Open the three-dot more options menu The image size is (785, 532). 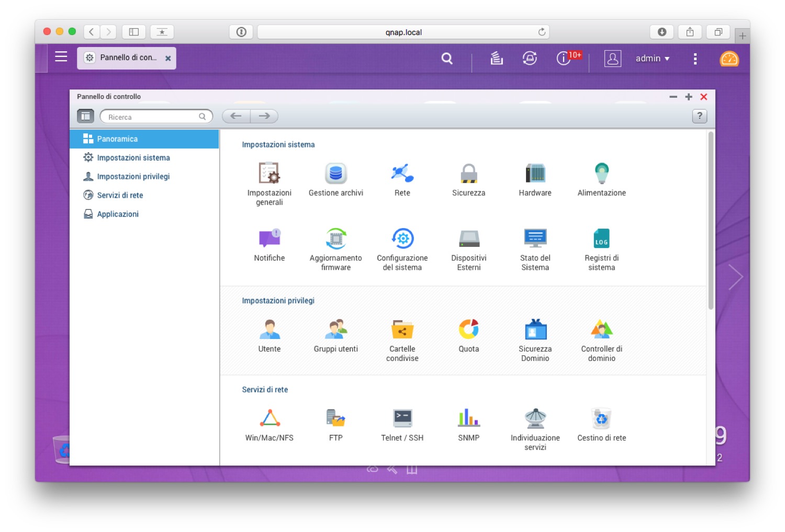(695, 59)
